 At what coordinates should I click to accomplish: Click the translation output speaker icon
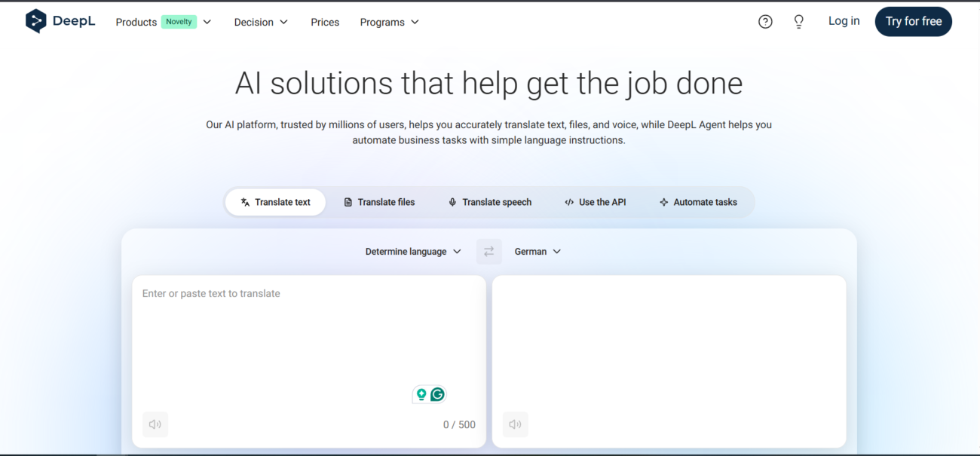516,424
